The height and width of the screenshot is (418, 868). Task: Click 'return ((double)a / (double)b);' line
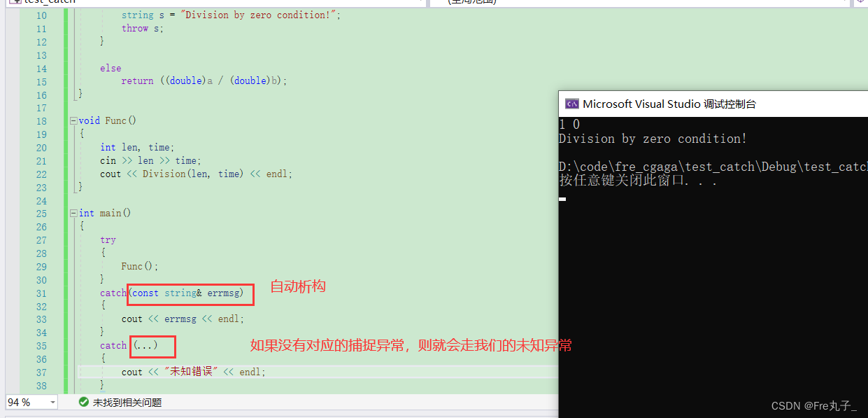coord(204,81)
